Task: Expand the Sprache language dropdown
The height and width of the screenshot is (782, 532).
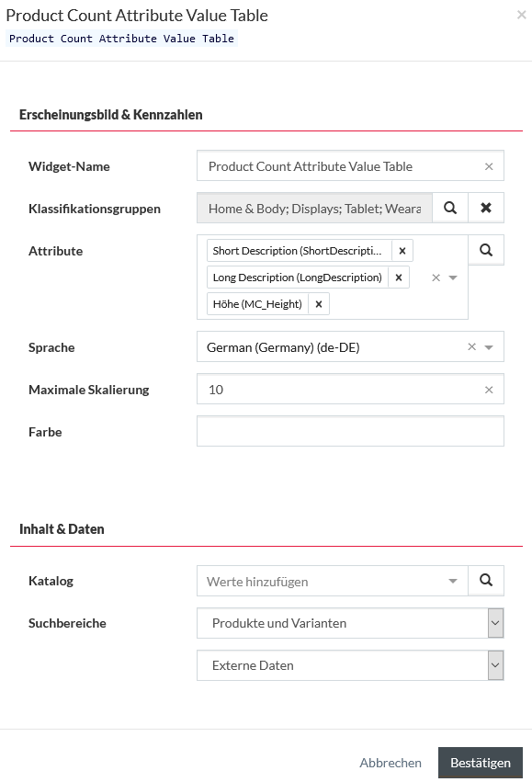Action: coord(489,347)
